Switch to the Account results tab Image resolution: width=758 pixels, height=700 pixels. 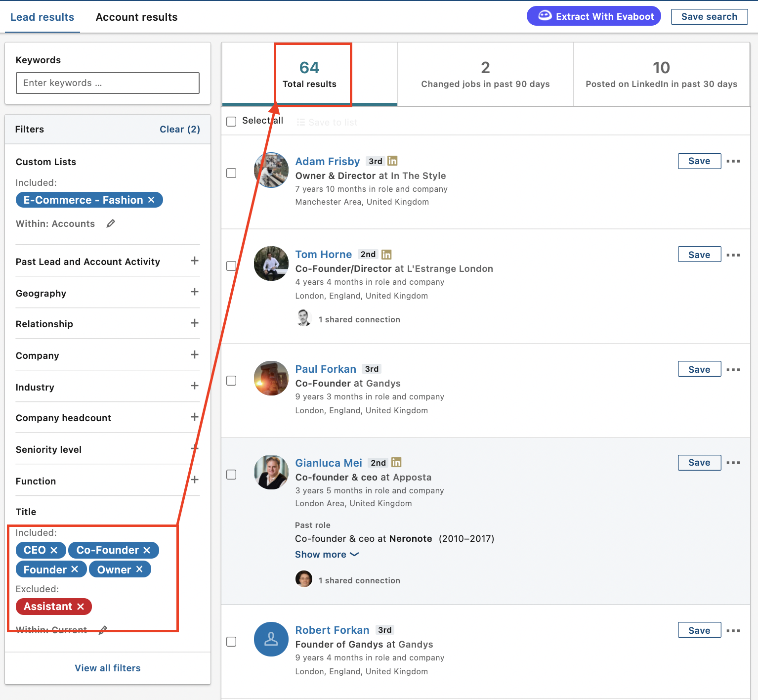[x=136, y=17]
